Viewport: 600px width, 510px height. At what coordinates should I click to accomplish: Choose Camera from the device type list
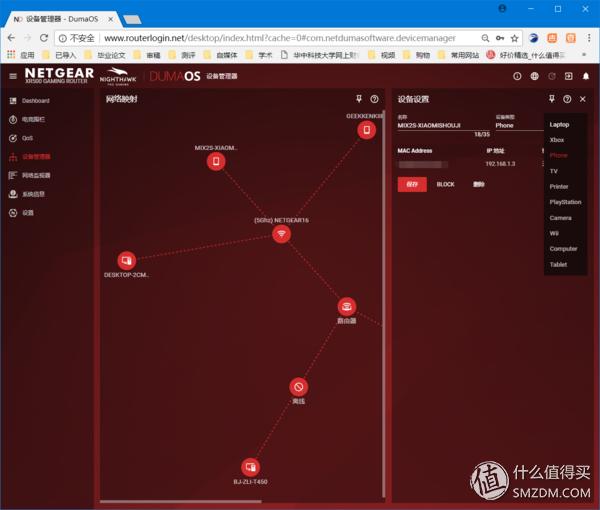tap(561, 218)
